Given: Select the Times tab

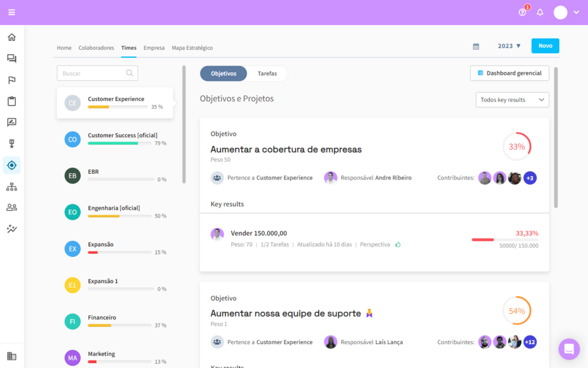Looking at the screenshot, I should pos(129,48).
